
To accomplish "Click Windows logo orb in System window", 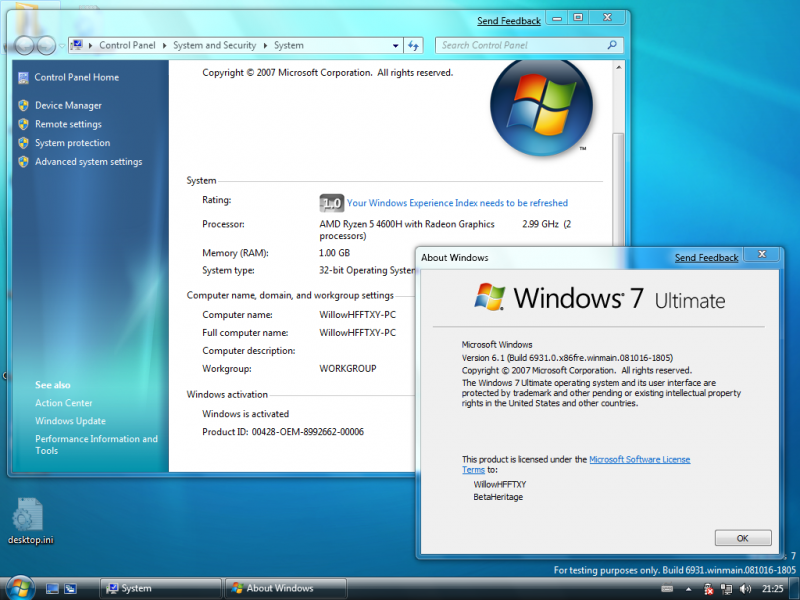I will tap(541, 106).
